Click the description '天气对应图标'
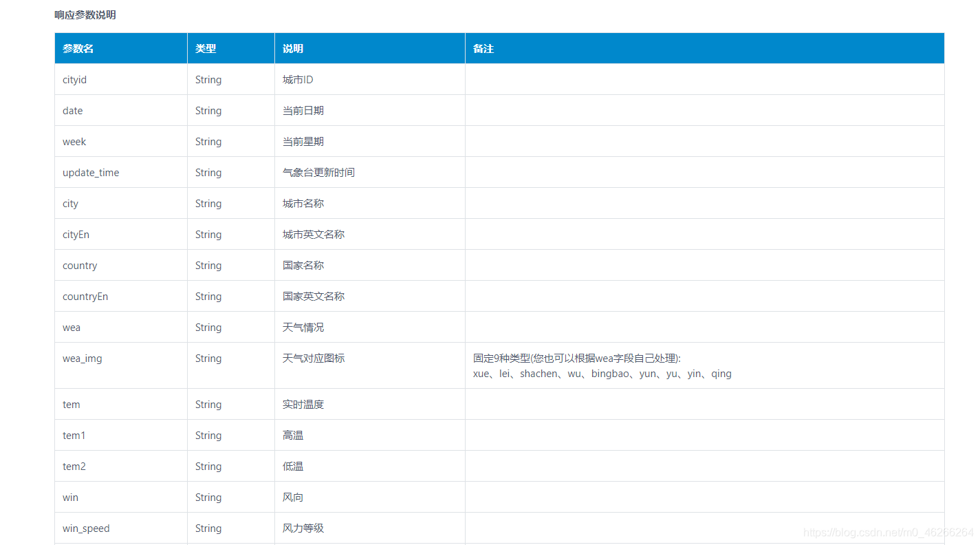 (x=314, y=359)
